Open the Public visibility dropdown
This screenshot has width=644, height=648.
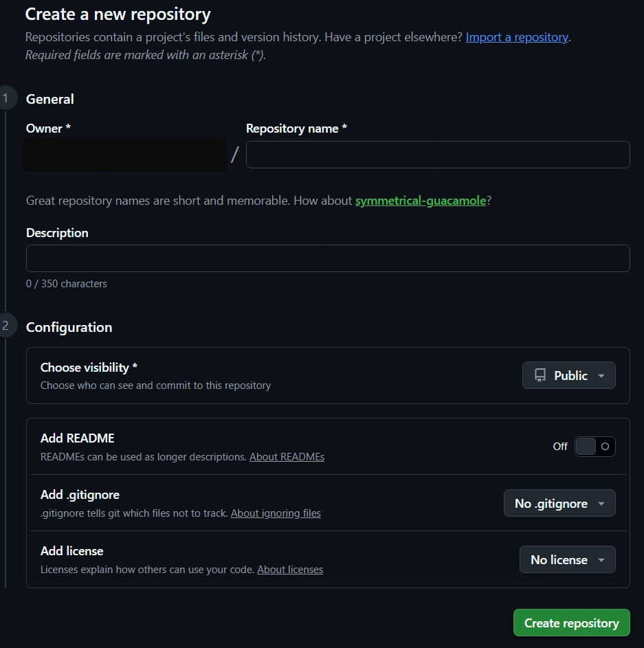click(569, 375)
